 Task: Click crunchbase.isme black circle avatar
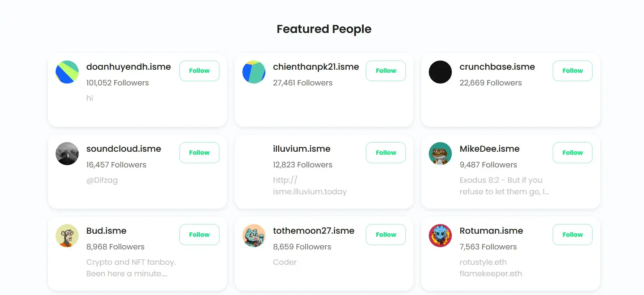[440, 72]
